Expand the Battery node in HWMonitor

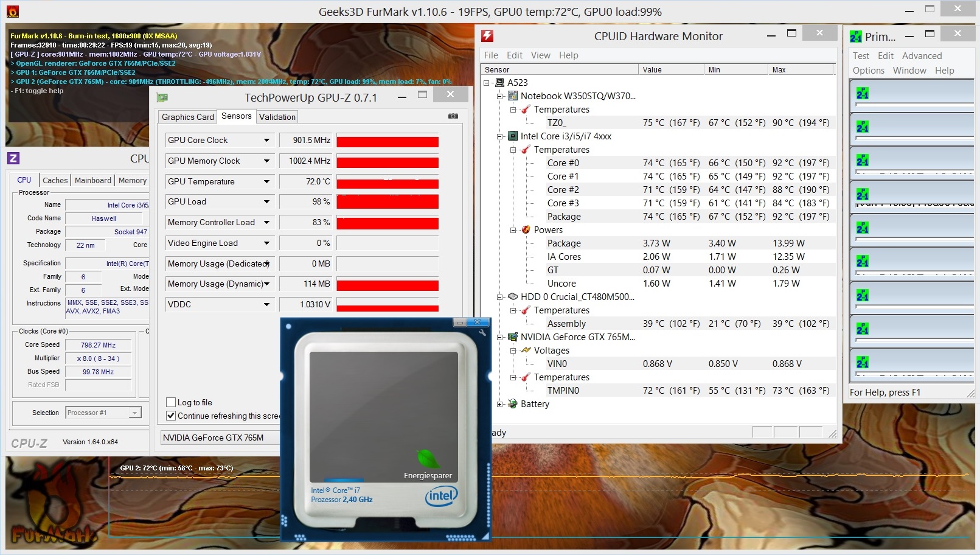[x=500, y=404]
